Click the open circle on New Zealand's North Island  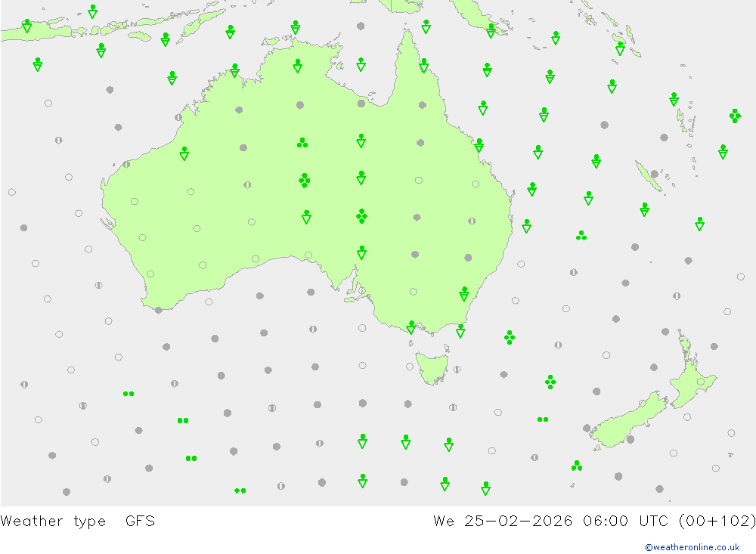pos(701,382)
